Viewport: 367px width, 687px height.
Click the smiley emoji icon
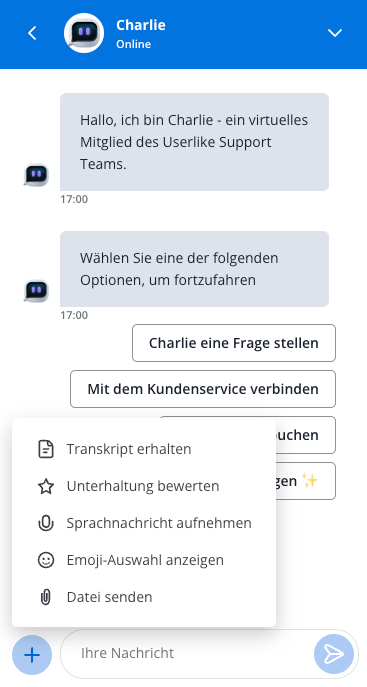pyautogui.click(x=46, y=560)
